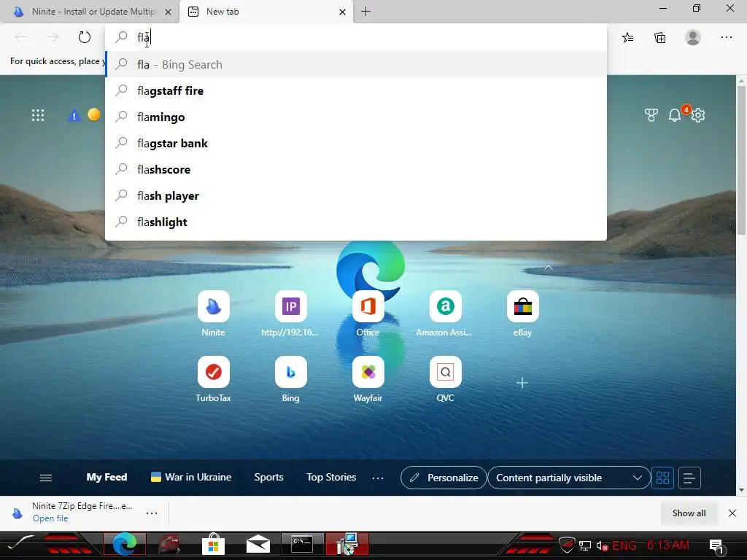Click the browser refresh button
Viewport: 747px width, 560px height.
85,37
